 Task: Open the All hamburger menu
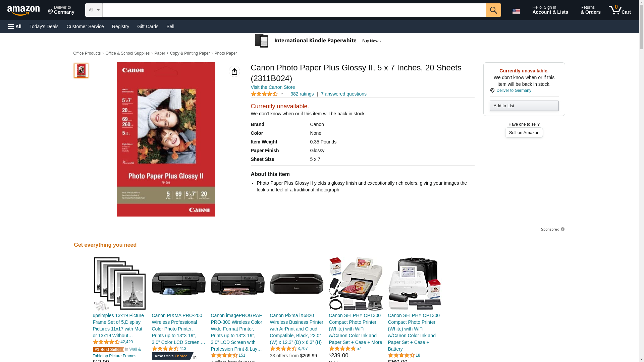point(15,26)
